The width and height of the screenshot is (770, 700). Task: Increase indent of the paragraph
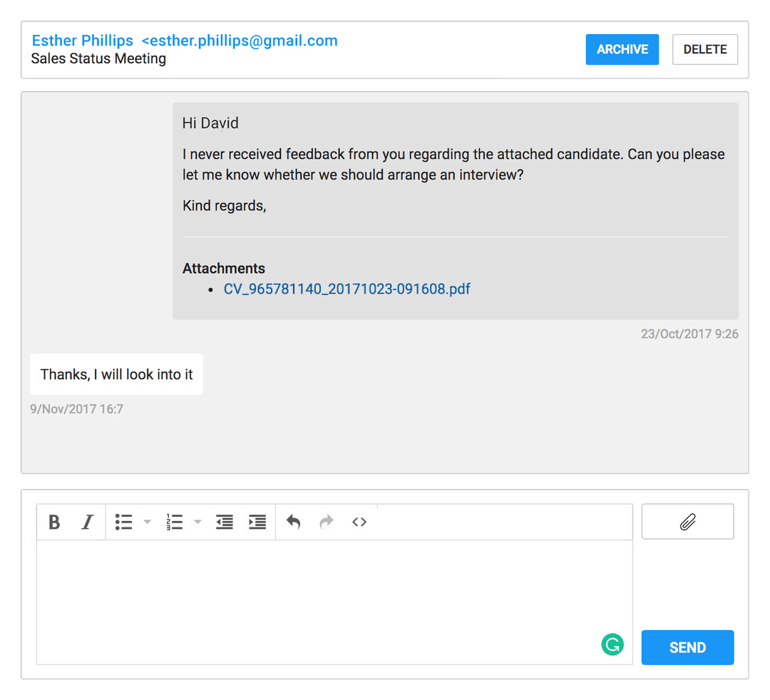tap(257, 523)
